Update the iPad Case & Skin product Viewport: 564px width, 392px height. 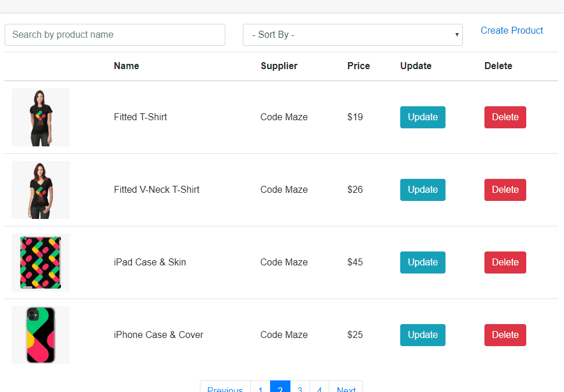point(423,262)
